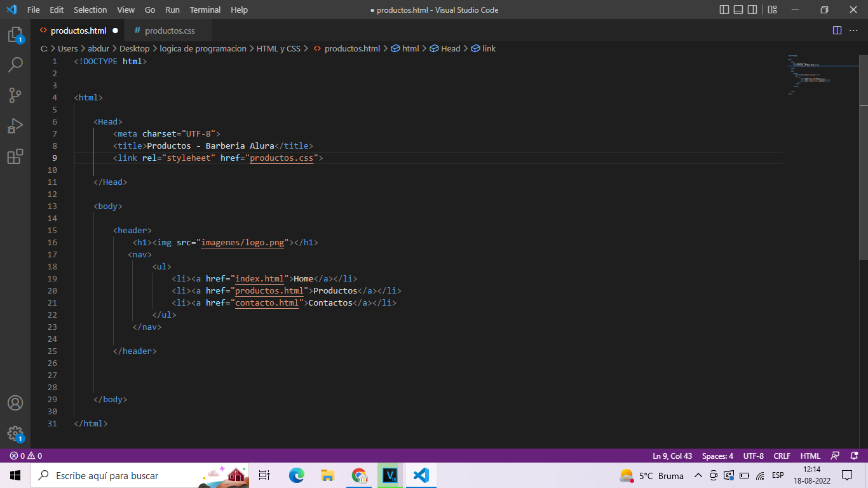Click the Task View taskbar icon
The height and width of the screenshot is (488, 868).
[265, 475]
